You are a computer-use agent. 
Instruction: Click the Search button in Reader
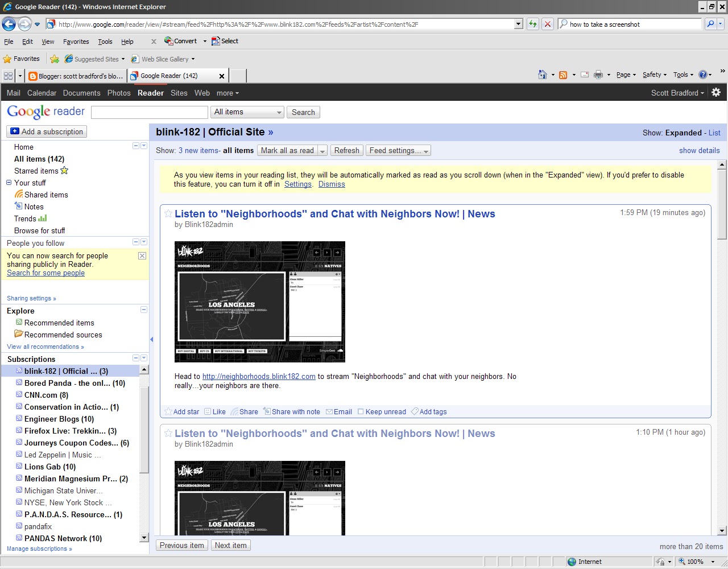(303, 112)
